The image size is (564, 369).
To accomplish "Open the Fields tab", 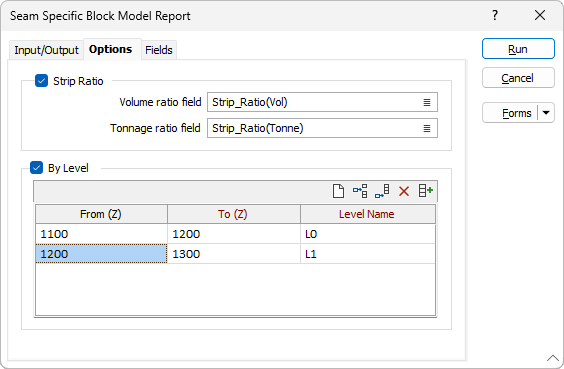I will 159,50.
